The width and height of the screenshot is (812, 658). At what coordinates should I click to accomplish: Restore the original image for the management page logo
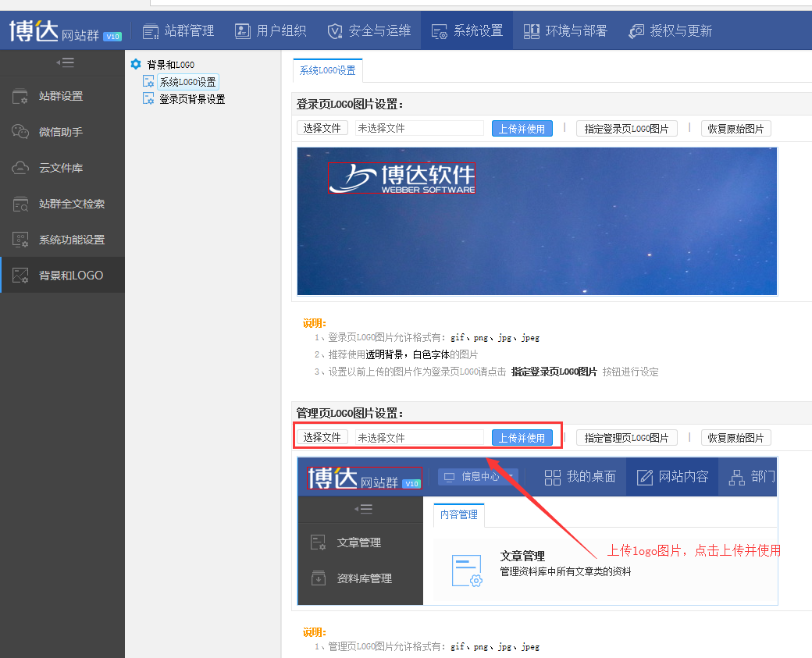coord(735,438)
